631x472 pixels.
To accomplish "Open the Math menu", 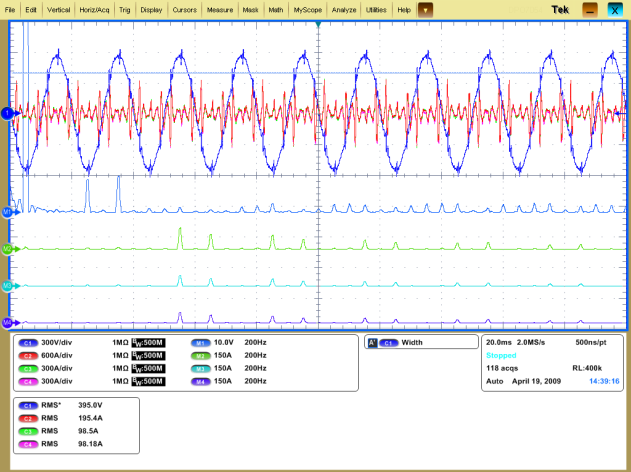I will point(276,10).
